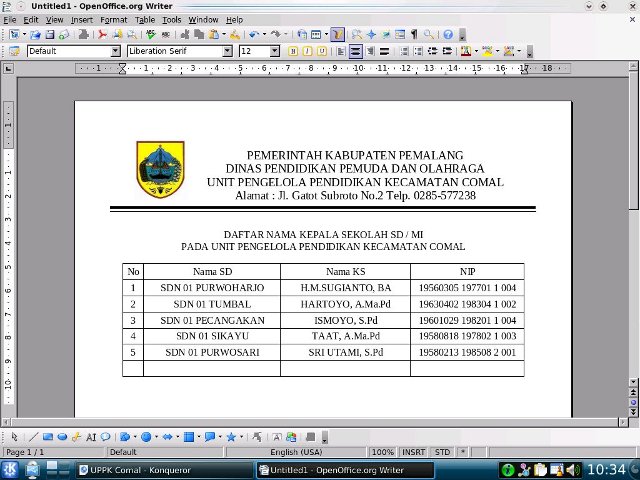Screen dimensions: 640x480
Task: Open the Table menu
Action: [145, 20]
